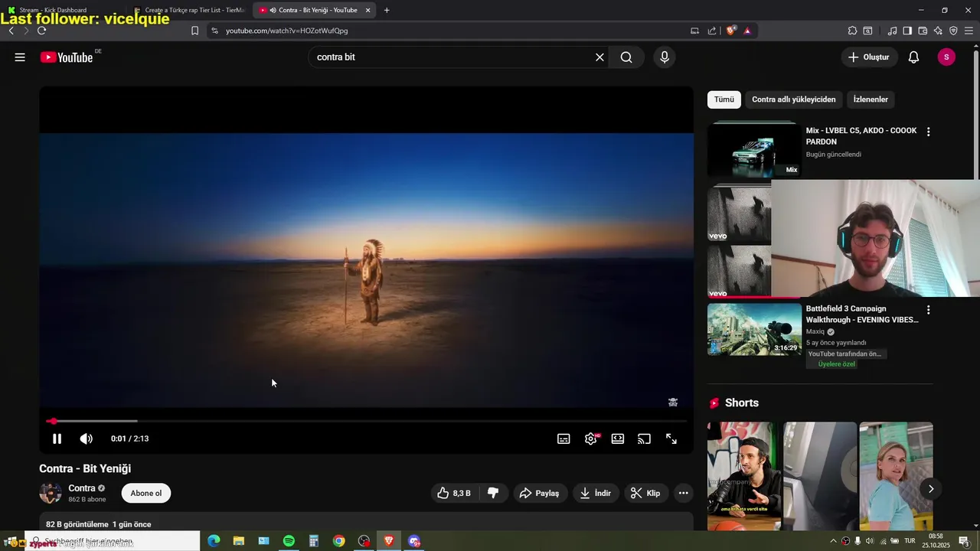
Task: Show hidden system tray icons
Action: (834, 541)
